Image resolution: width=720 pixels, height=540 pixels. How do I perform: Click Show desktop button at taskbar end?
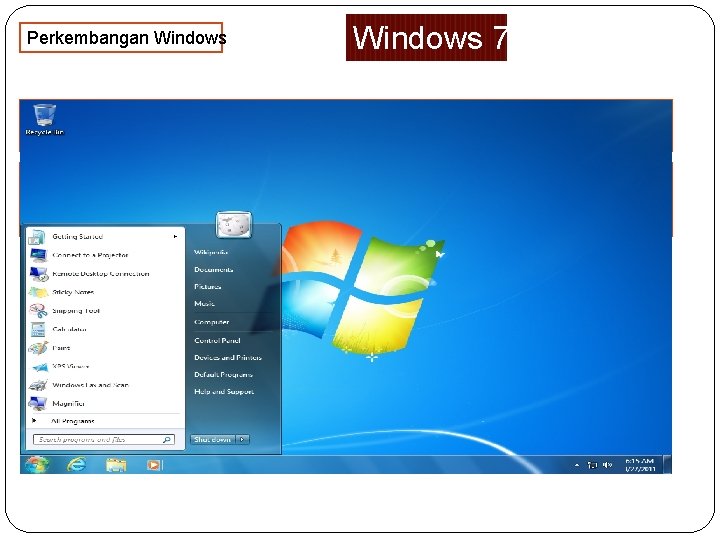668,464
